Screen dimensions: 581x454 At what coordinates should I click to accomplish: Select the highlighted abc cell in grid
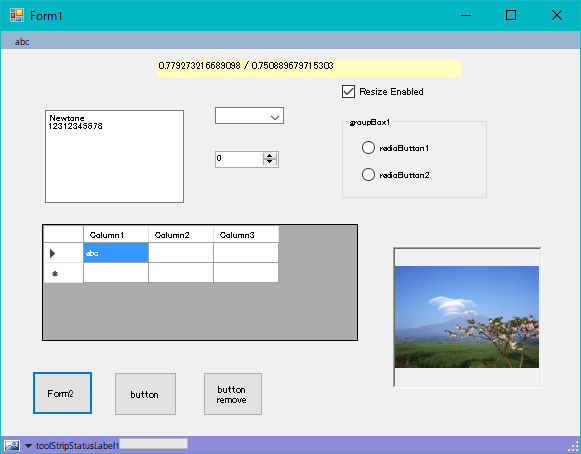coord(116,253)
